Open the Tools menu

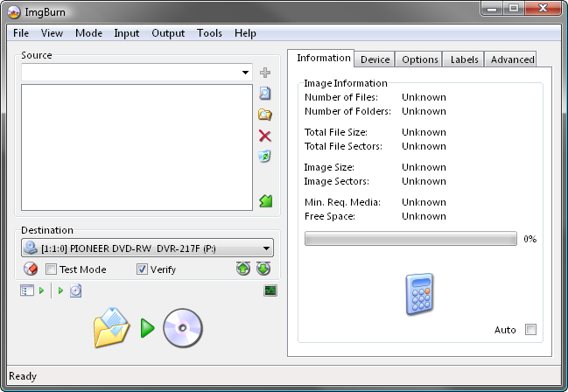pos(209,33)
